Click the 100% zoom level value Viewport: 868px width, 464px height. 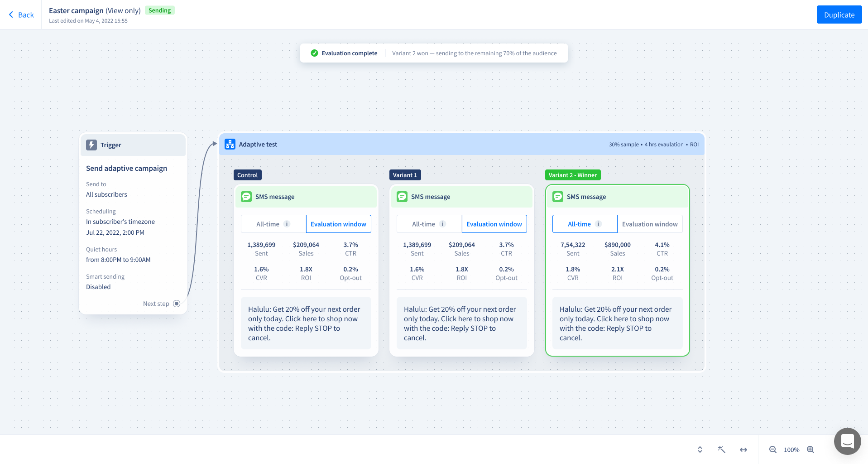coord(791,449)
